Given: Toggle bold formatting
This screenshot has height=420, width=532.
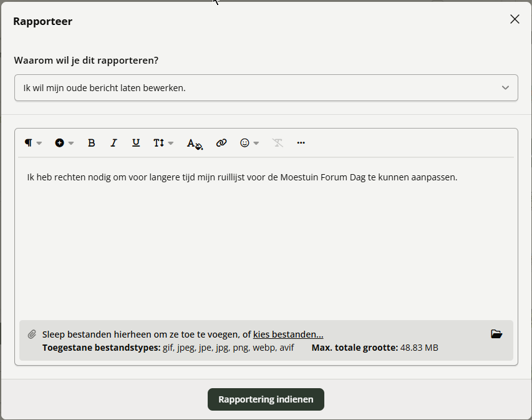Looking at the screenshot, I should [x=91, y=143].
